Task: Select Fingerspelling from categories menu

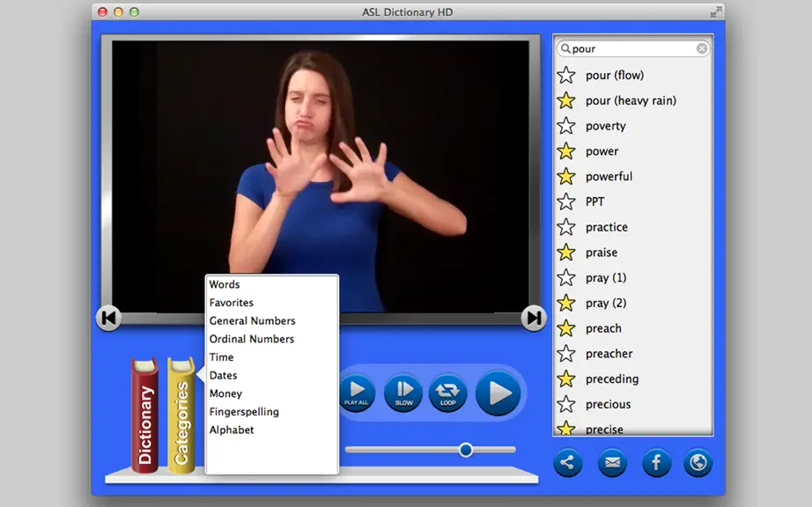Action: 244,412
